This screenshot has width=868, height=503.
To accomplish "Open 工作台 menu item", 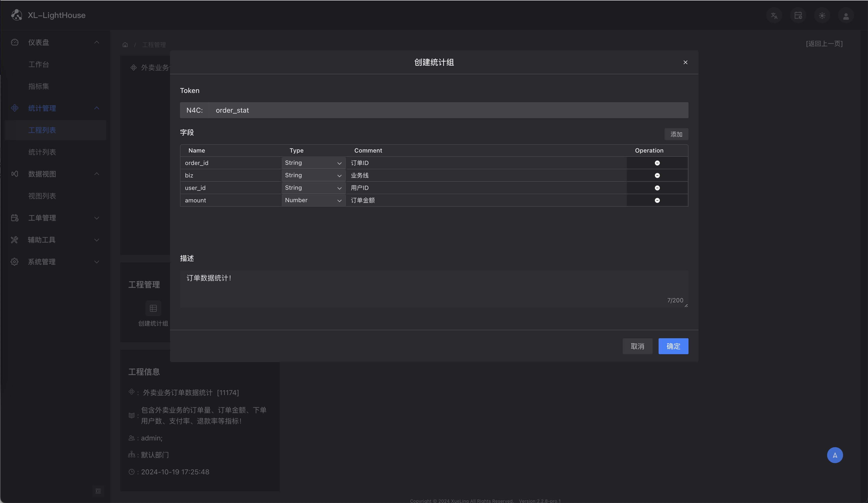I will 55,64.
